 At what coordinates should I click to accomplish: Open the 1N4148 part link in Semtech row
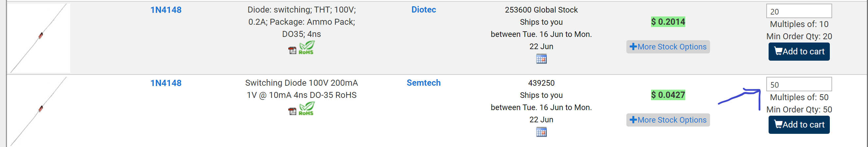pyautogui.click(x=166, y=83)
